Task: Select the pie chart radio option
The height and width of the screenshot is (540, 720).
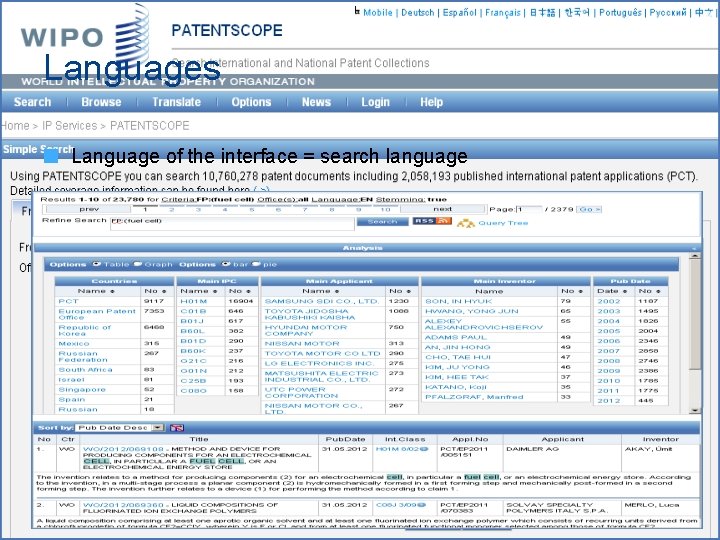Action: click(256, 264)
